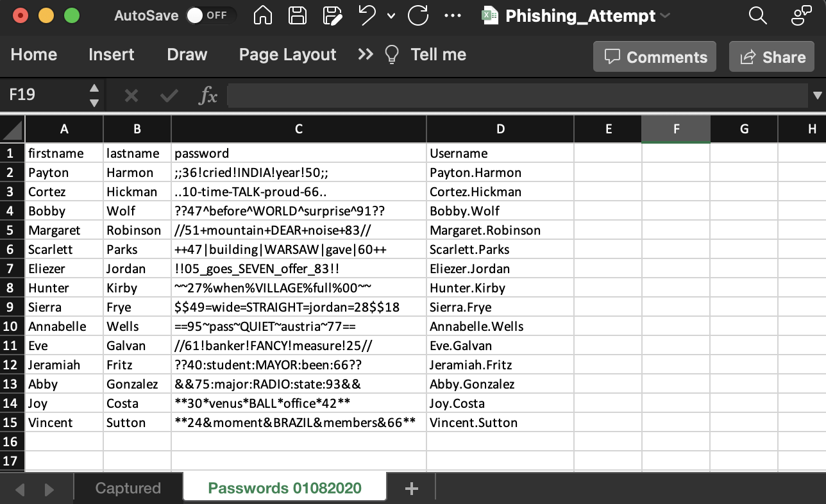Image resolution: width=826 pixels, height=504 pixels.
Task: Click the Save As icon with pencil
Action: click(x=332, y=15)
